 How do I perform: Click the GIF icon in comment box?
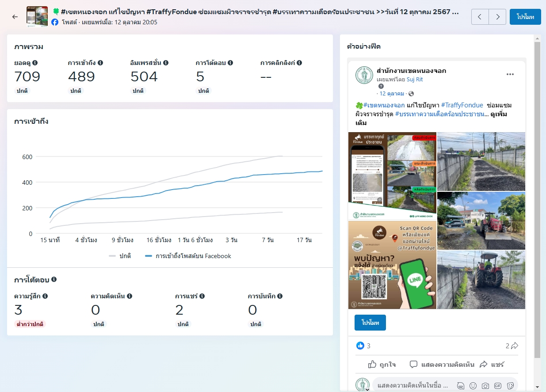coord(498,386)
